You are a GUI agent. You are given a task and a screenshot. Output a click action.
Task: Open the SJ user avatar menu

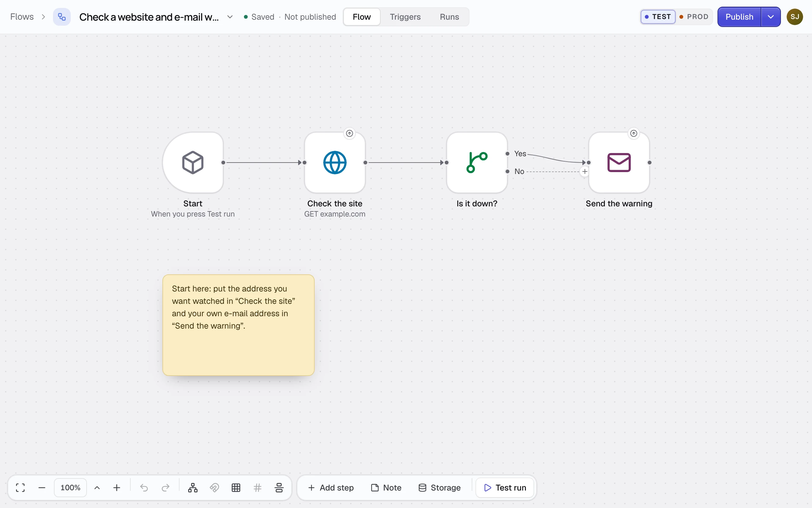point(795,17)
